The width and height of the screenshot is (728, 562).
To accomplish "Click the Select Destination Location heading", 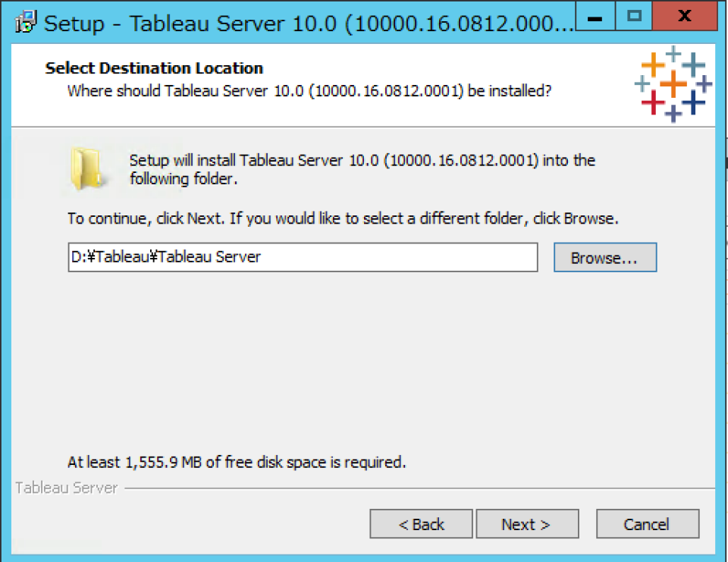I will click(x=153, y=68).
